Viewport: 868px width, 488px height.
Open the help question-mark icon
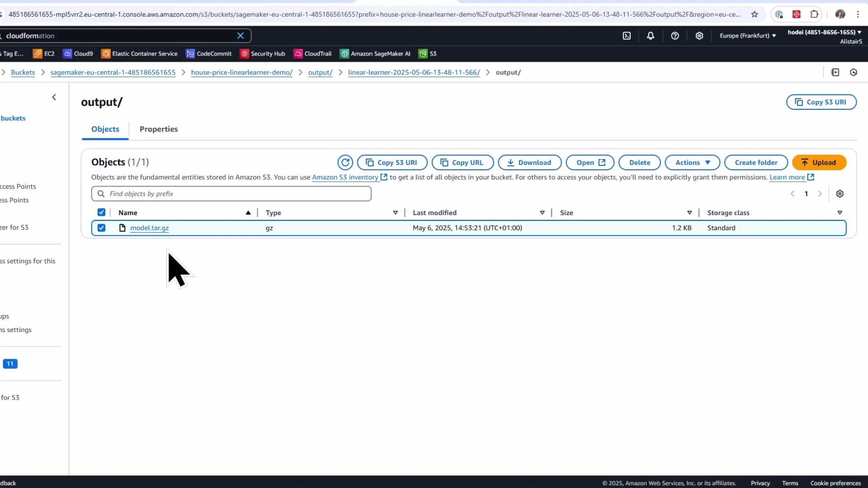click(x=675, y=36)
